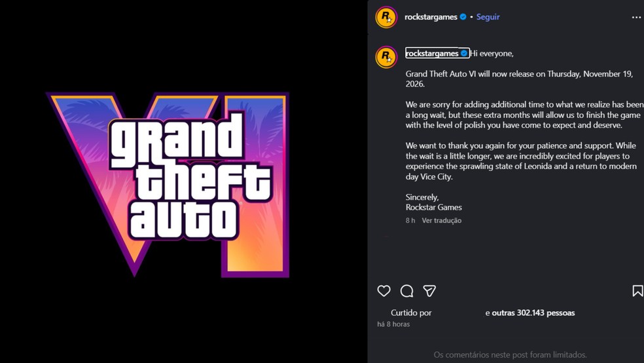Click the 8 h caption timestamp

[410, 221]
